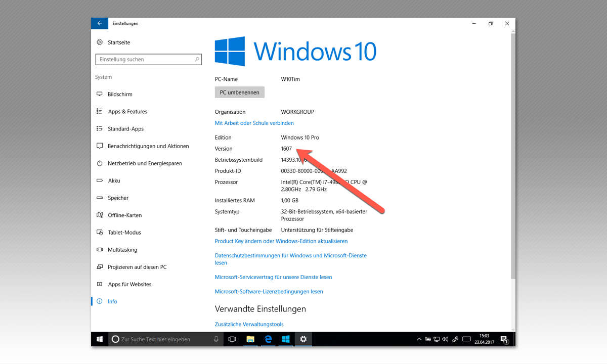
Task: Select the Speicher drive icon
Action: pos(100,198)
